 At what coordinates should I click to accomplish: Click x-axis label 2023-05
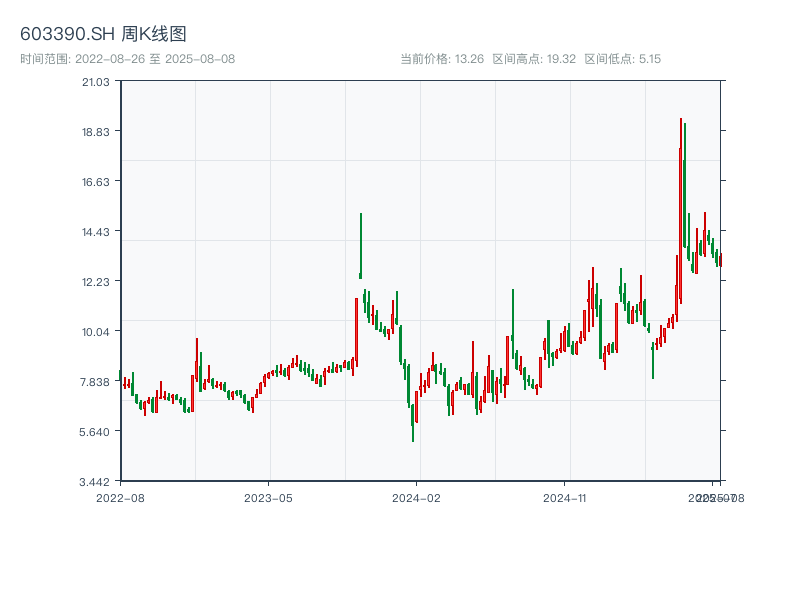pyautogui.click(x=268, y=498)
